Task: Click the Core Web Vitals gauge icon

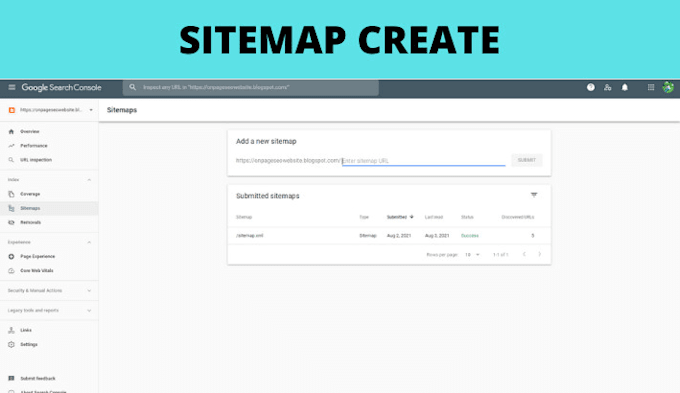Action: pos(11,271)
